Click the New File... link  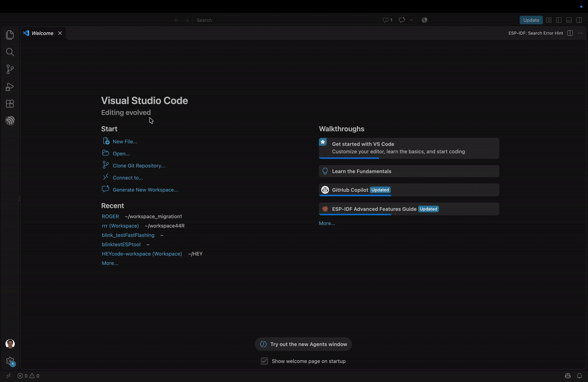coord(125,141)
